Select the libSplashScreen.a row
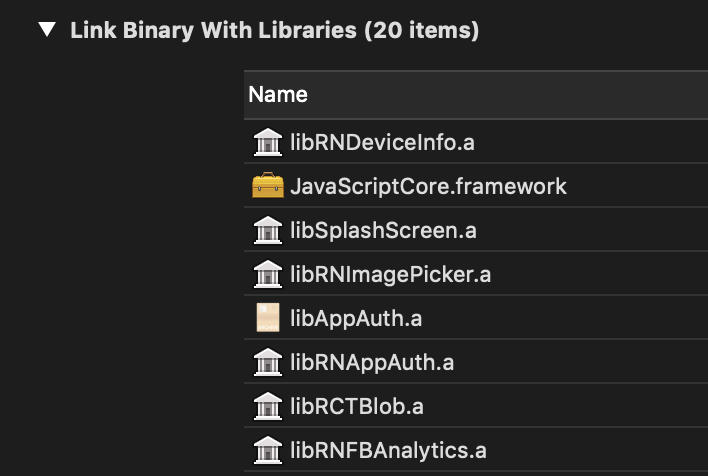Image resolution: width=708 pixels, height=476 pixels. [x=476, y=230]
